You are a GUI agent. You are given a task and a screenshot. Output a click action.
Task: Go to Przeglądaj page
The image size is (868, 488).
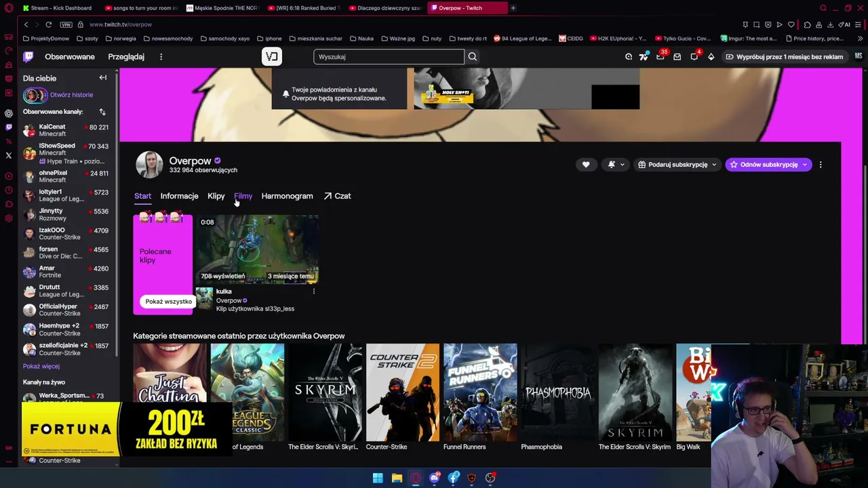(126, 57)
